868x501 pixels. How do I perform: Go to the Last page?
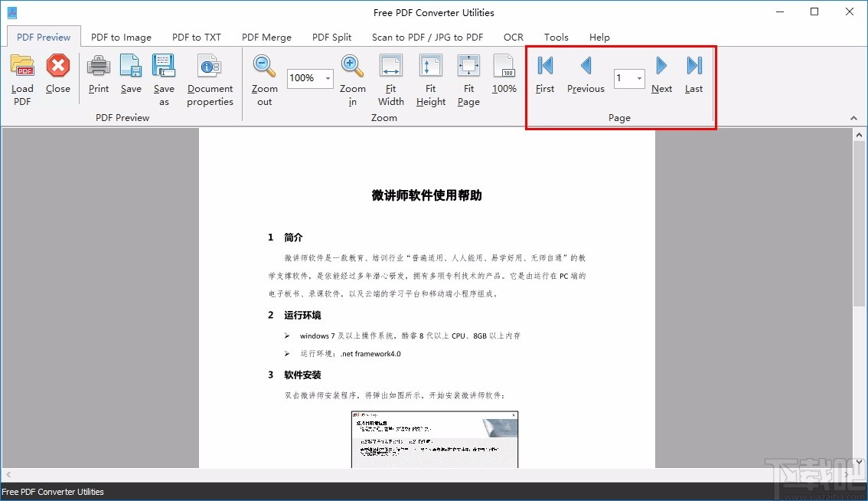click(693, 66)
